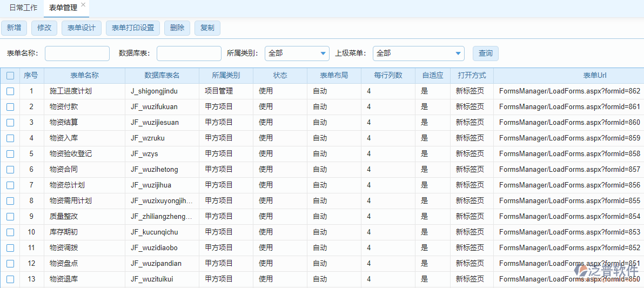Click the 修改 toolbar button
This screenshot has height=288, width=644.
pyautogui.click(x=44, y=28)
